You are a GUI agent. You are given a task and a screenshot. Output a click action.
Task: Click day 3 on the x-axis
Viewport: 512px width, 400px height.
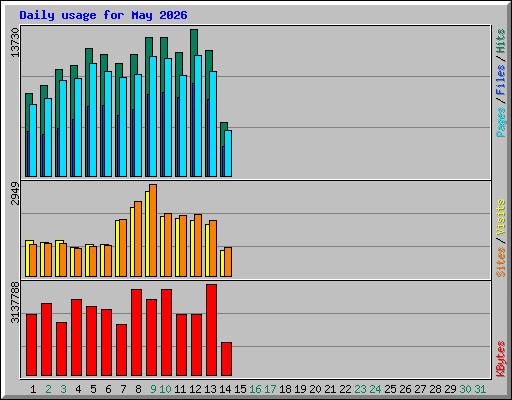pos(63,389)
